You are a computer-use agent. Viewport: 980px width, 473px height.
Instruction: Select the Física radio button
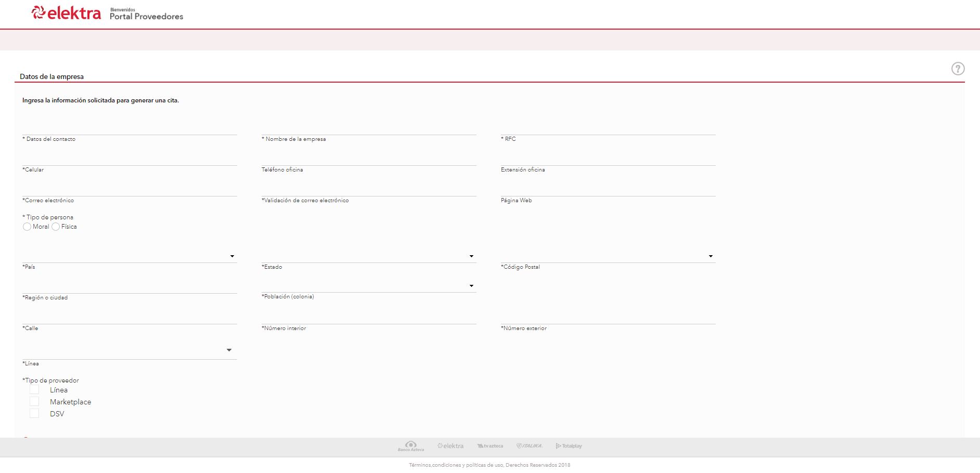click(56, 227)
